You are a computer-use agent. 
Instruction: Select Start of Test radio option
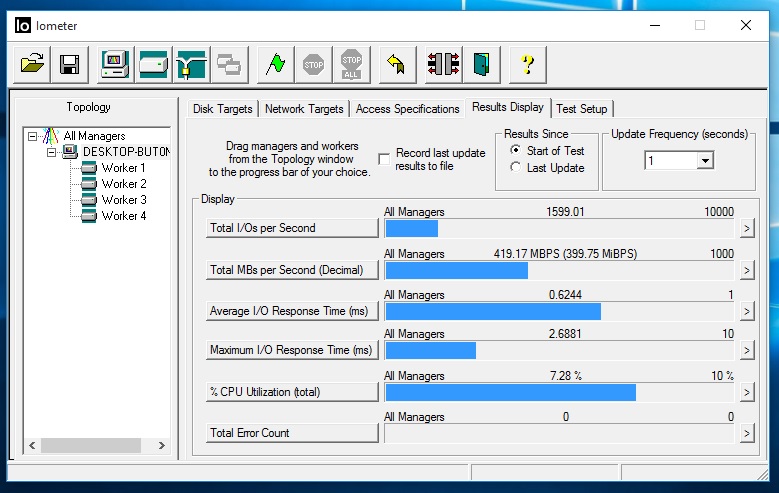click(516, 150)
